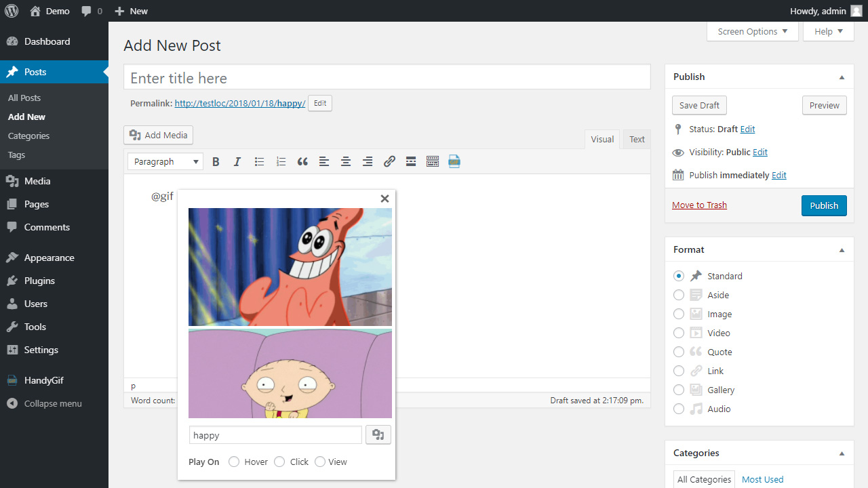Click the Publish button
This screenshot has width=868, height=488.
click(x=824, y=205)
